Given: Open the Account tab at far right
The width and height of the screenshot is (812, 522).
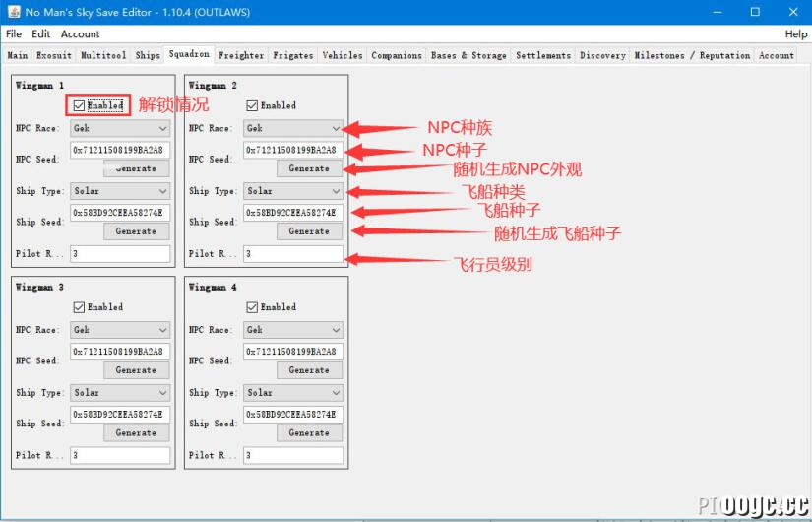Looking at the screenshot, I should (x=777, y=55).
